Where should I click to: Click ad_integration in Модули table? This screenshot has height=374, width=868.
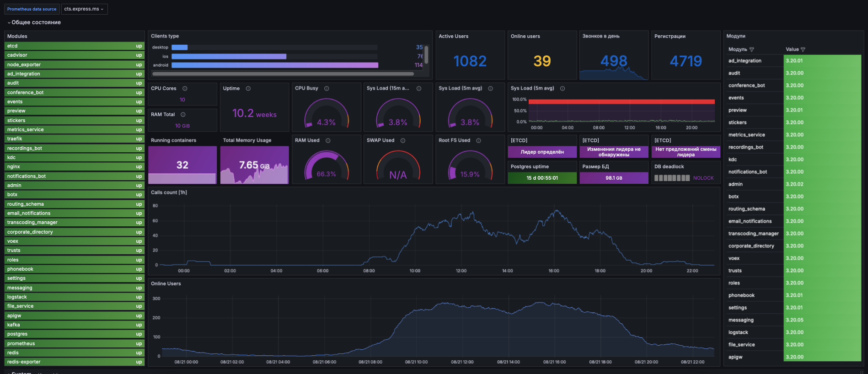pos(745,61)
